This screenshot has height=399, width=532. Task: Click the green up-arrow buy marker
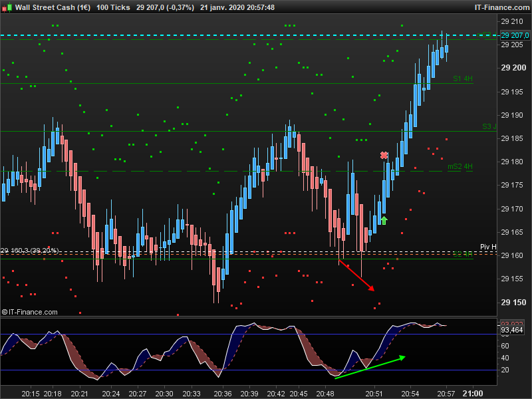point(384,220)
